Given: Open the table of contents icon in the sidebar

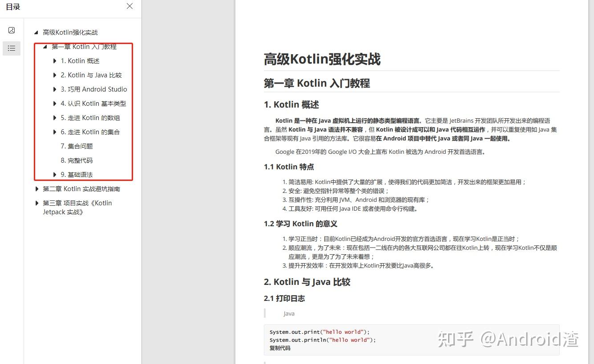Looking at the screenshot, I should coord(12,48).
